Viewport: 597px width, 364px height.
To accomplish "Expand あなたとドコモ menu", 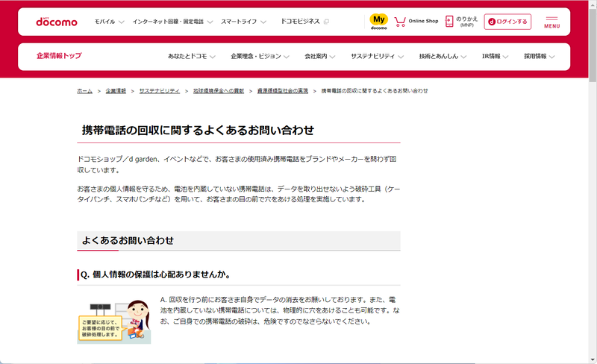I will coord(192,57).
